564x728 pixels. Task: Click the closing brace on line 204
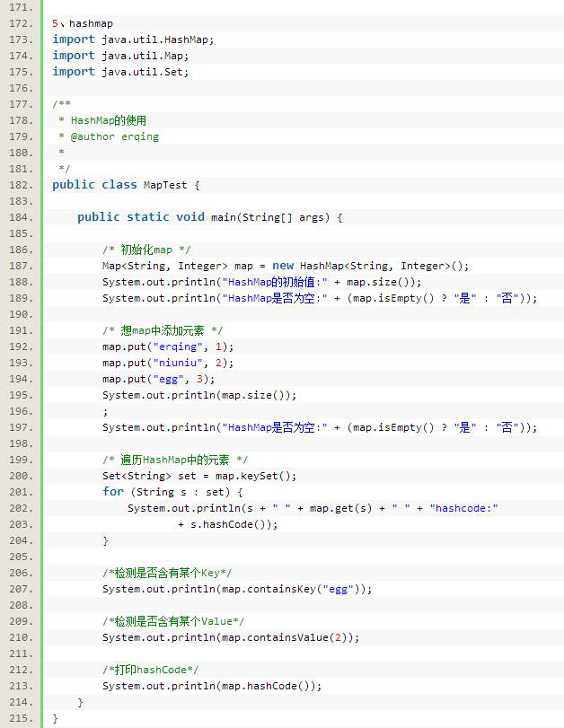point(105,541)
